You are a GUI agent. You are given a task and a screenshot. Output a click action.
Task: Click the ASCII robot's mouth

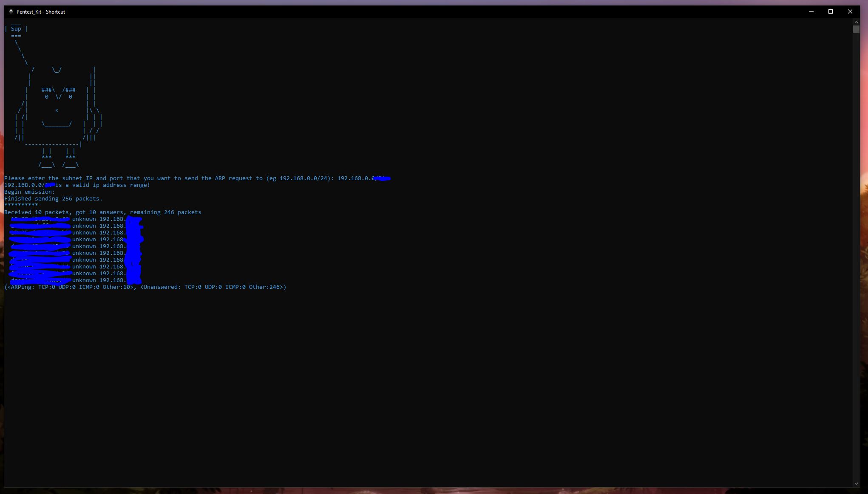57,125
